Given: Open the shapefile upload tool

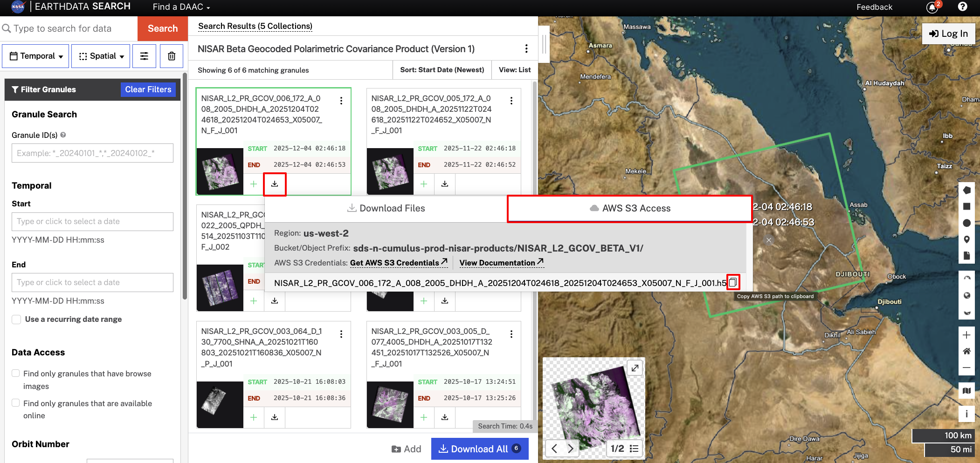Looking at the screenshot, I should click(966, 256).
